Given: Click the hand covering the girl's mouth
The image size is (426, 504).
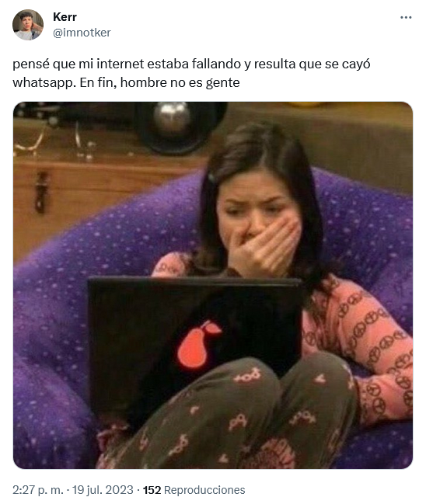Looking at the screenshot, I should (265, 246).
